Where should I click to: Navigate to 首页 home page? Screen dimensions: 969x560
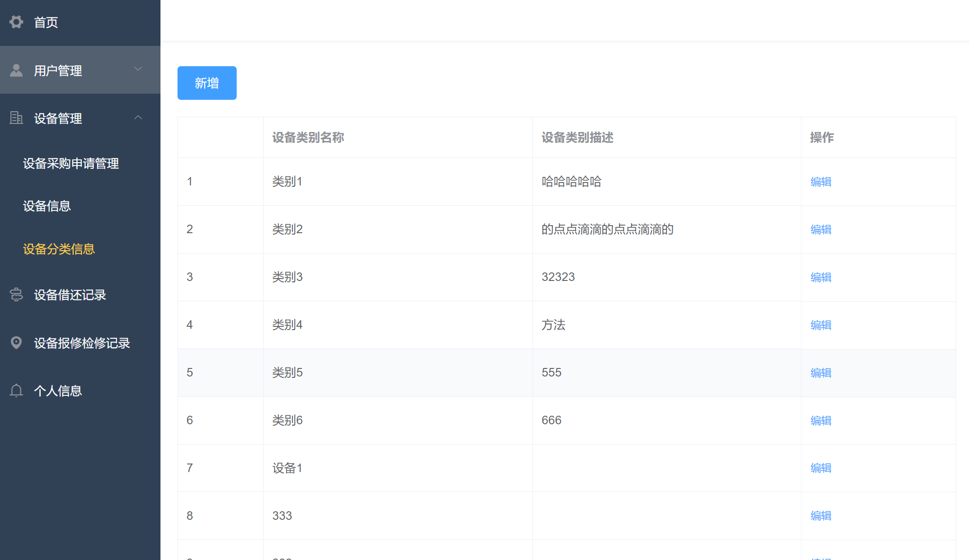45,22
